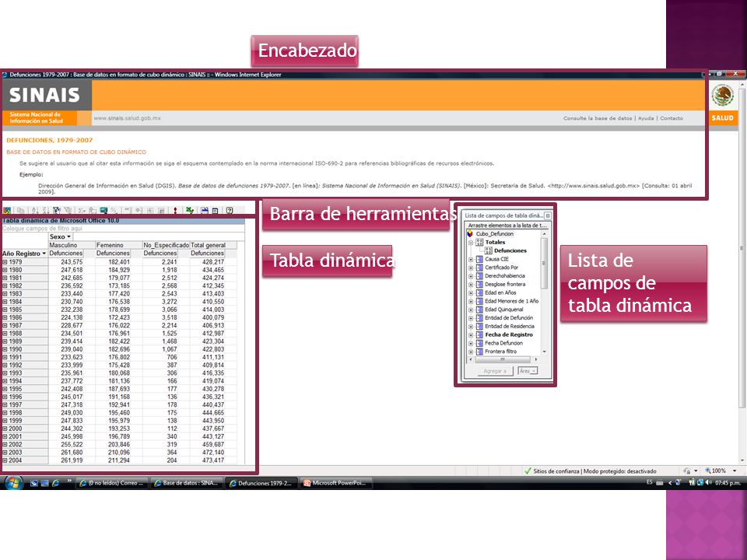Image resolution: width=747 pixels, height=560 pixels.
Task: Collapse the Totales node in field list
Action: tap(471, 243)
